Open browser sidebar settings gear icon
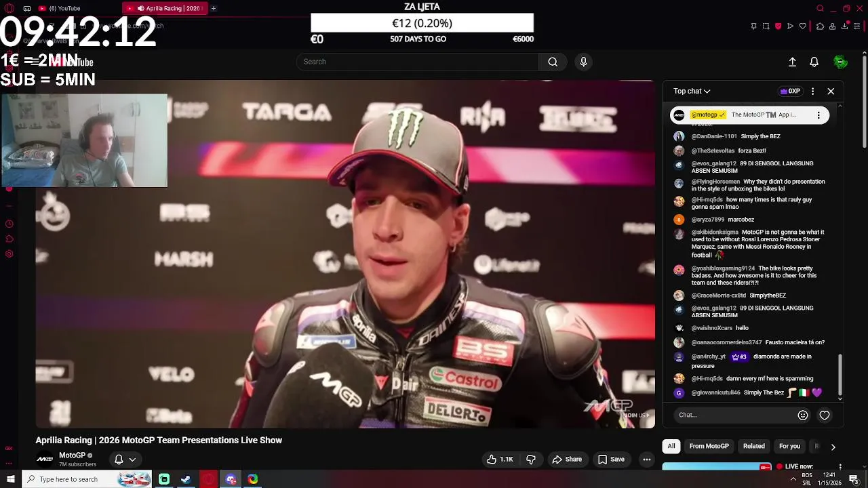Screen dimensions: 868x488 [9, 254]
